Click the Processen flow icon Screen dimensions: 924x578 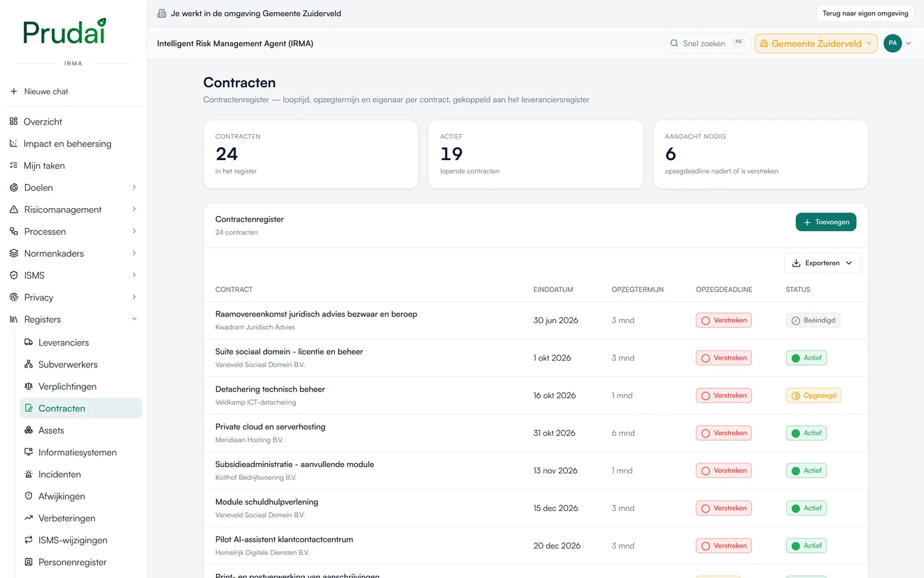coord(13,231)
